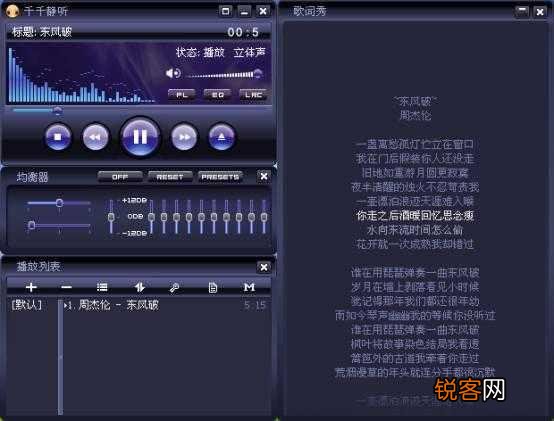This screenshot has height=421, width=554.
Task: Adjust the upper balance slider in equalizer
Action: pyautogui.click(x=59, y=203)
